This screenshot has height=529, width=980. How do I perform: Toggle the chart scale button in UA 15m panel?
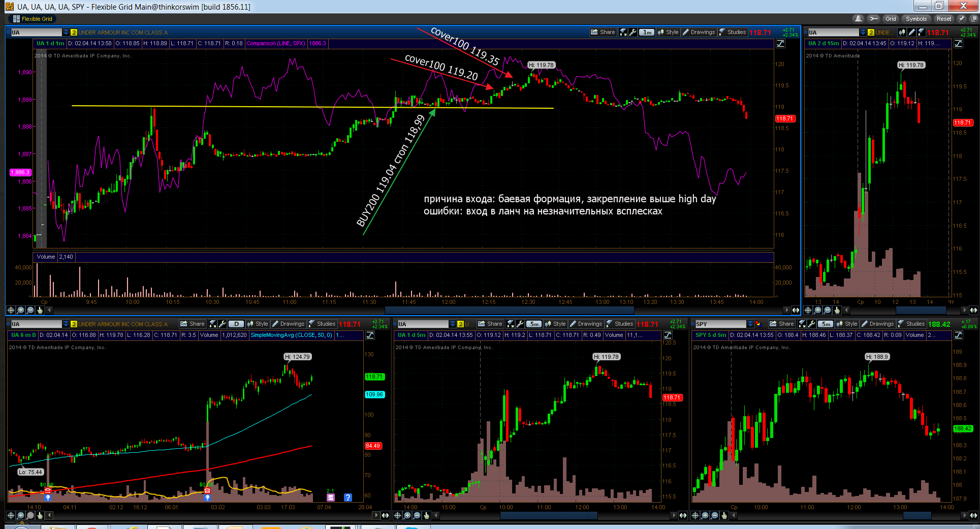click(958, 44)
